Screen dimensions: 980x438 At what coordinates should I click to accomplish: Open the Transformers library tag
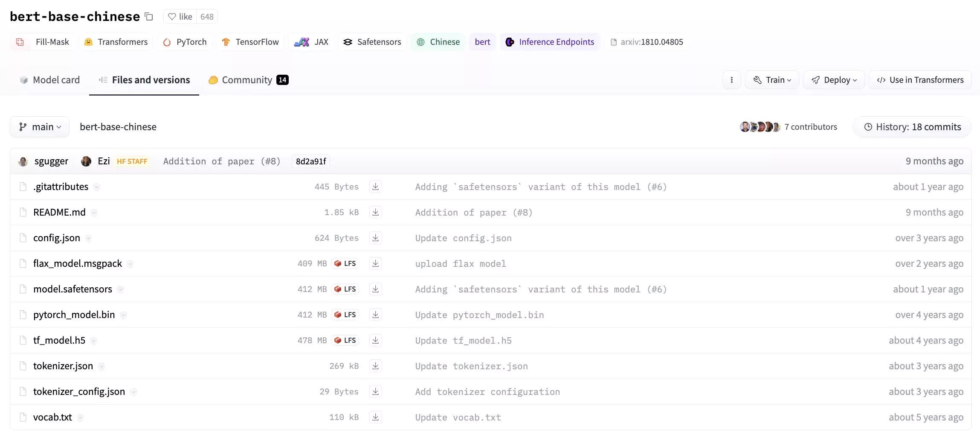(116, 42)
